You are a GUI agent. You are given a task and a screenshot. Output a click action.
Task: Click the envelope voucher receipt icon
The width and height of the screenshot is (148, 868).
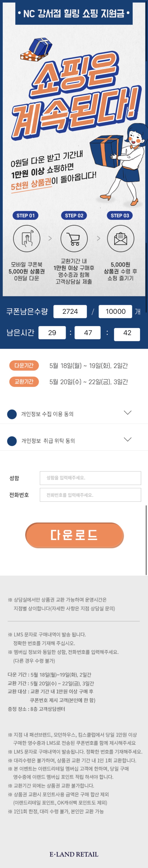[120, 239]
